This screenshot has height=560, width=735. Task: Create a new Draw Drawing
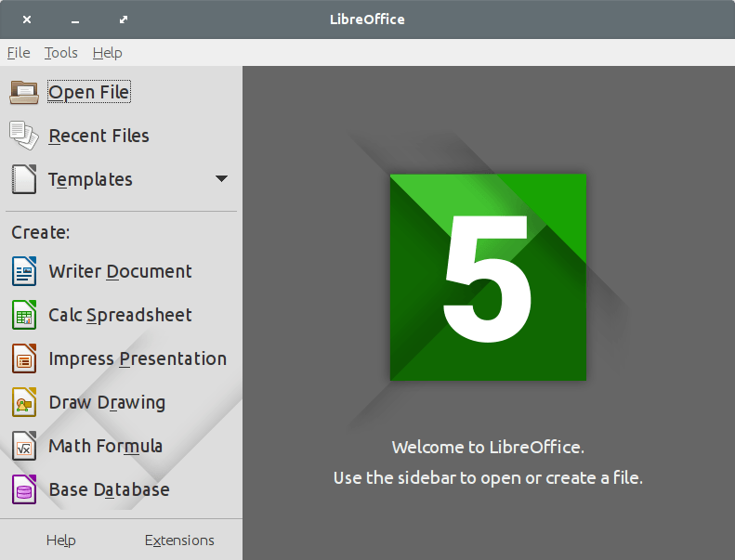pos(108,402)
